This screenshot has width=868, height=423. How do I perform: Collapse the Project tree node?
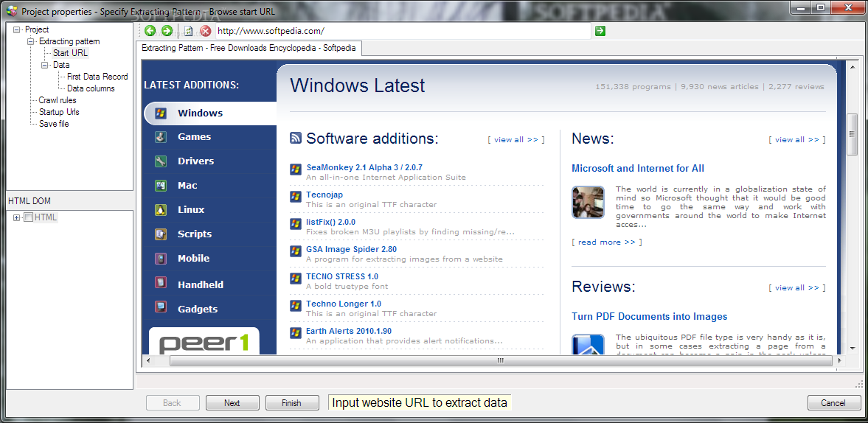pyautogui.click(x=17, y=30)
